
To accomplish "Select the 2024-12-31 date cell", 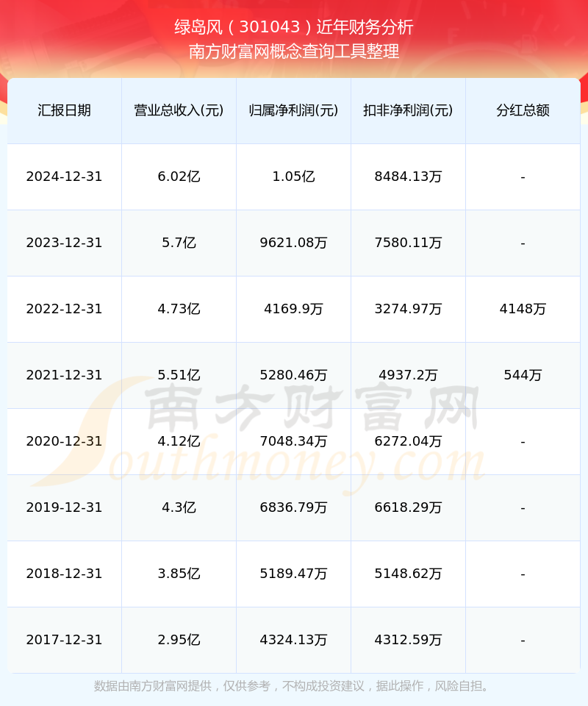I will [x=65, y=176].
